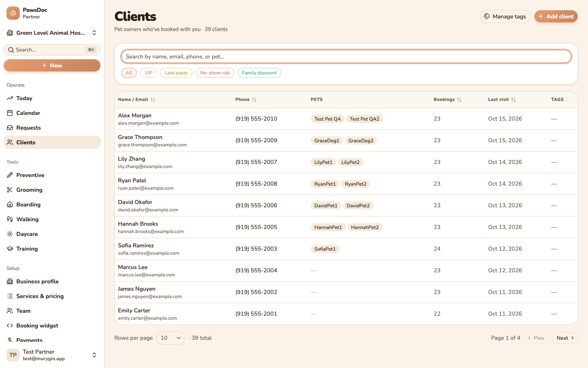Click the Boarding house icon
Image resolution: width=588 pixels, height=368 pixels.
pos(10,204)
